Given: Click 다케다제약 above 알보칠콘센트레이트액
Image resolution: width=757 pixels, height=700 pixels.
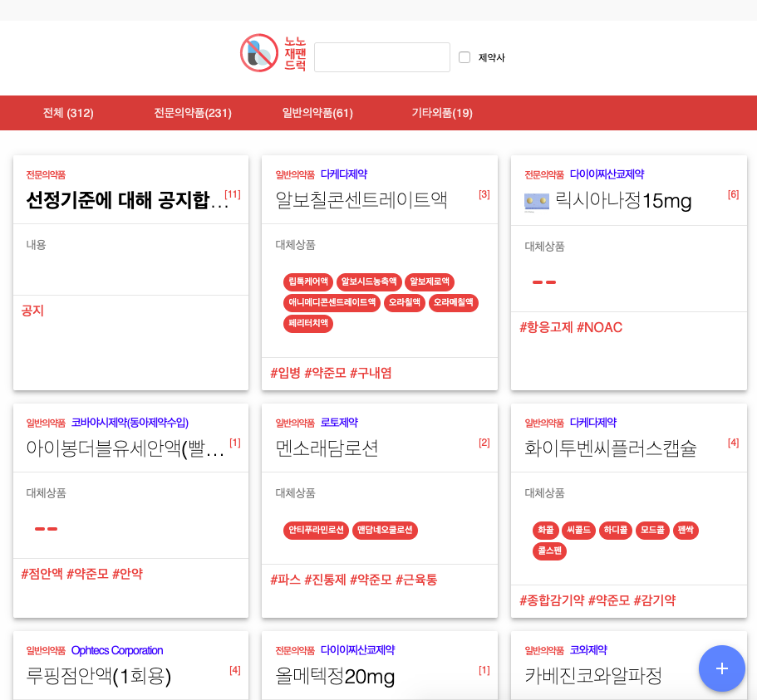Looking at the screenshot, I should [x=344, y=174].
